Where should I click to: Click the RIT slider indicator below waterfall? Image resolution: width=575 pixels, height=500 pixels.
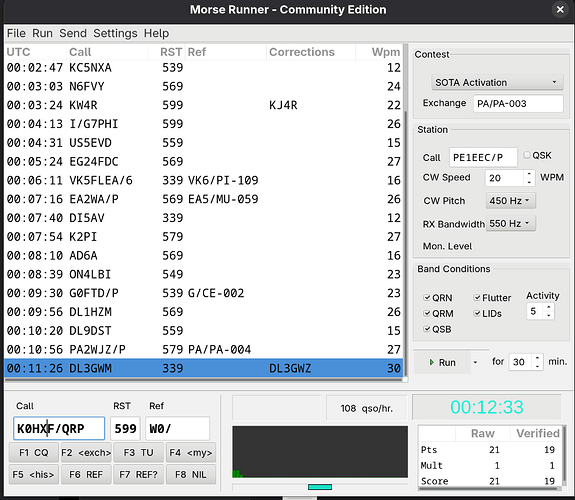coord(320,487)
